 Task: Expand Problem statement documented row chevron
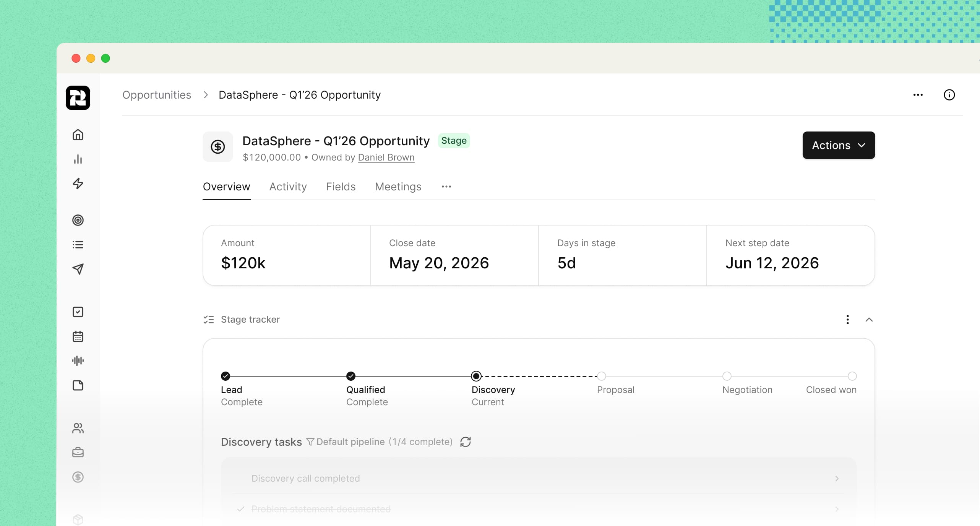point(837,509)
